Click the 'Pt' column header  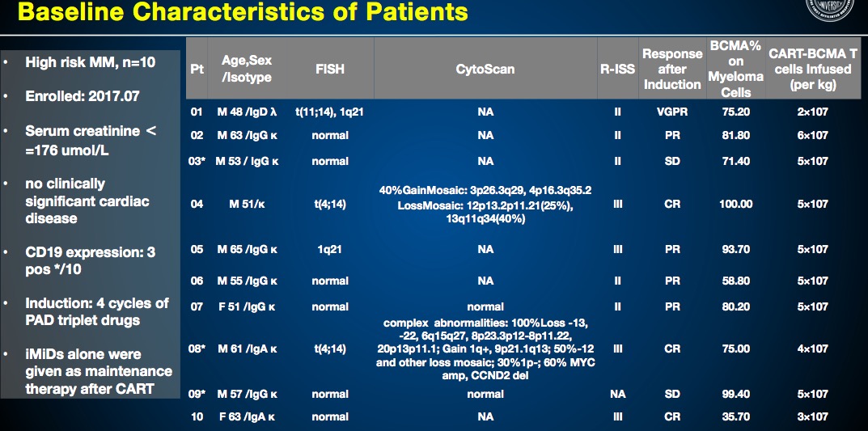click(197, 70)
